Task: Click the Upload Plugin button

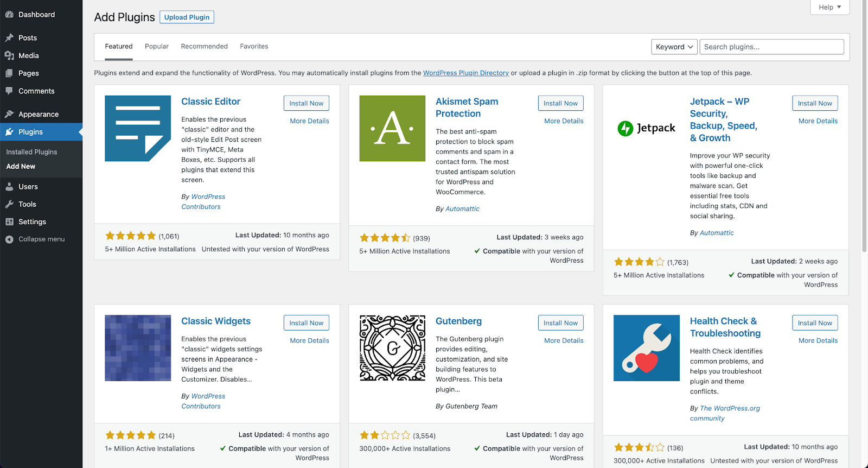Action: [187, 17]
